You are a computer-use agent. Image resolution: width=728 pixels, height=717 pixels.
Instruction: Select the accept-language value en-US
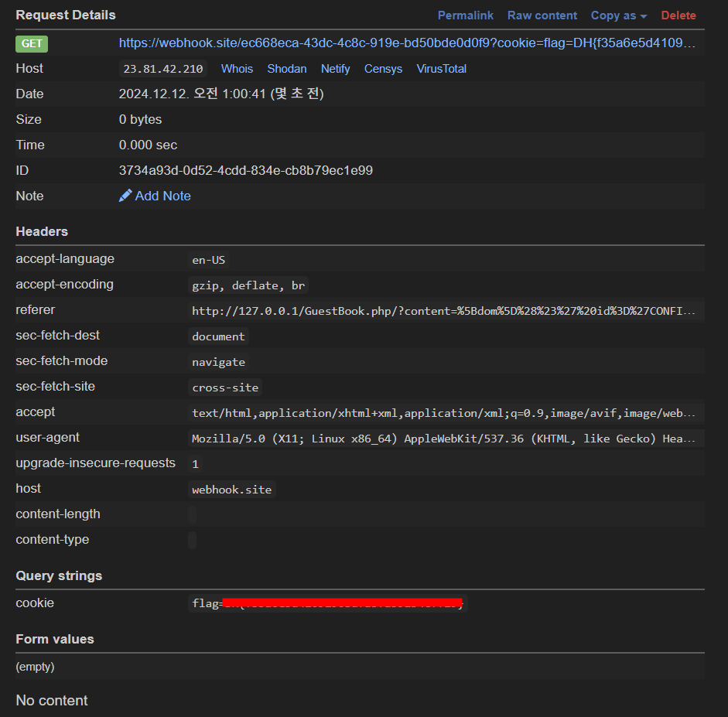click(x=208, y=260)
